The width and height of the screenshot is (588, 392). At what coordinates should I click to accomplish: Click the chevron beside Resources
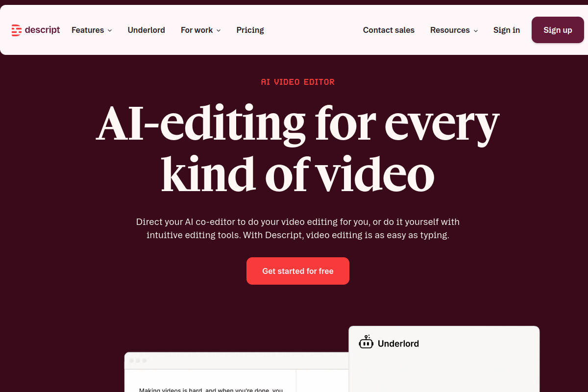(x=476, y=30)
